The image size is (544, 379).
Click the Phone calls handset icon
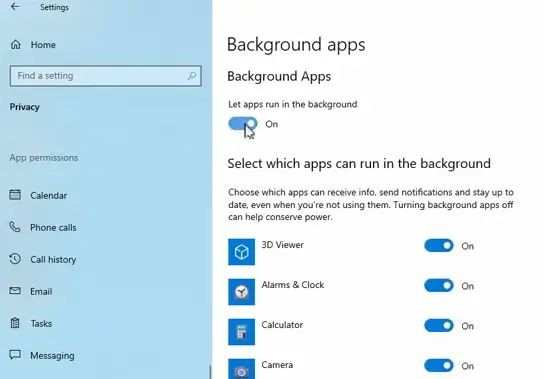point(15,227)
